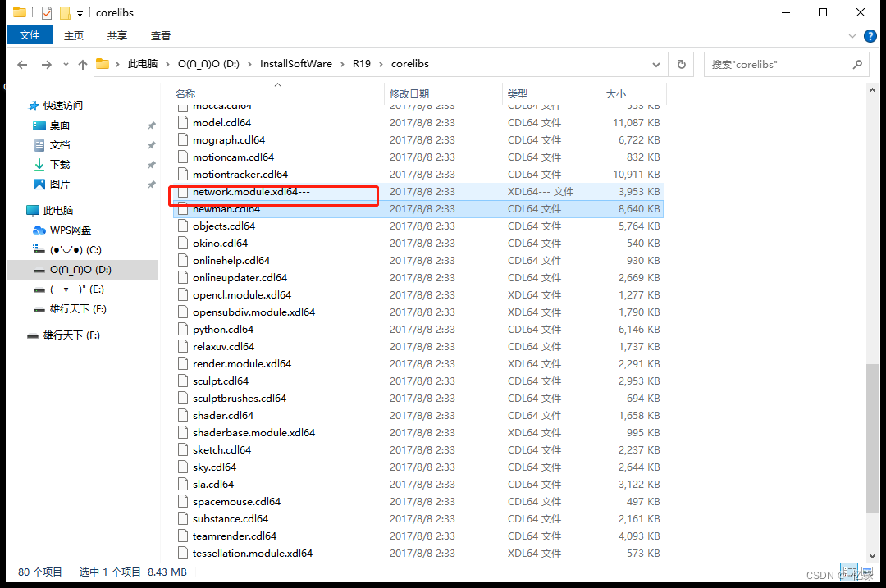Image resolution: width=886 pixels, height=588 pixels.
Task: Click file icon of sculpt.cdl64
Action: [x=182, y=381]
